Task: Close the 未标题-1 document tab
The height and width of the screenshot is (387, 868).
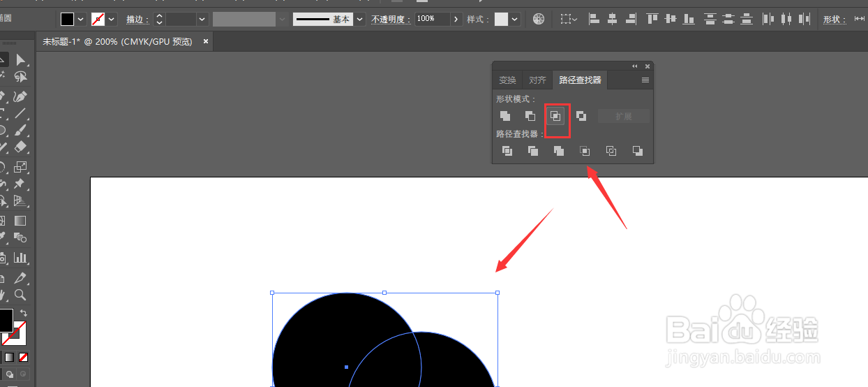Action: (x=206, y=42)
